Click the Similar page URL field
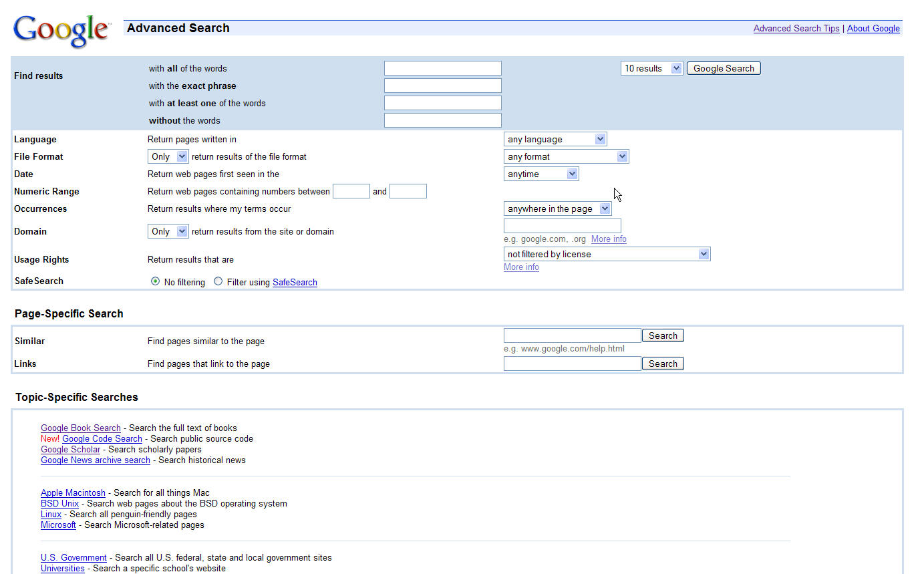 (573, 335)
